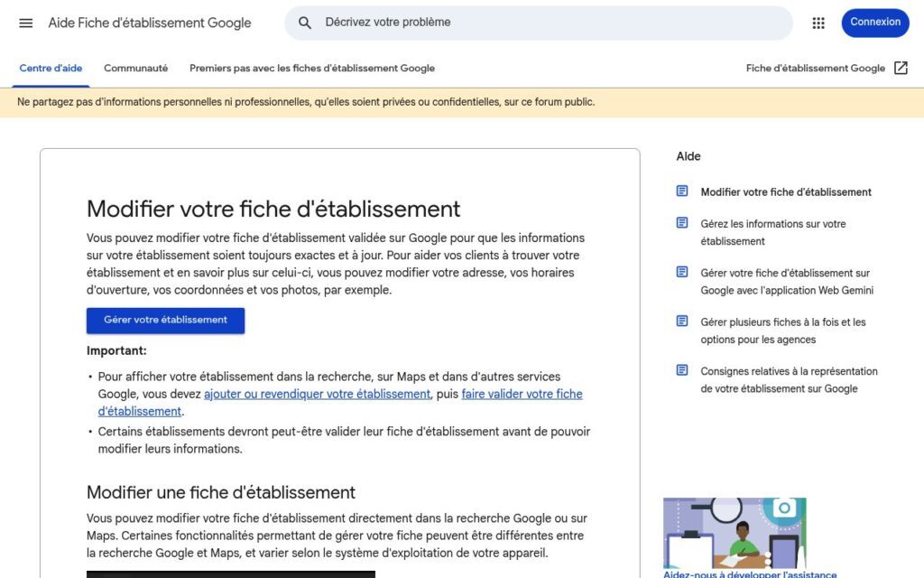Screen dimensions: 924x578
Task: Open Gérer plusieurs fiches à la fois article
Action: click(782, 331)
